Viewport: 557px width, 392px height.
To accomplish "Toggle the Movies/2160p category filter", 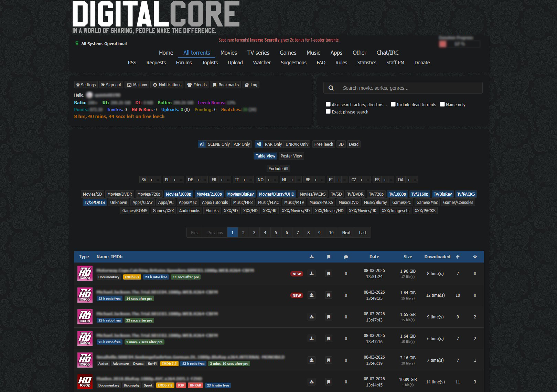I will tap(209, 194).
